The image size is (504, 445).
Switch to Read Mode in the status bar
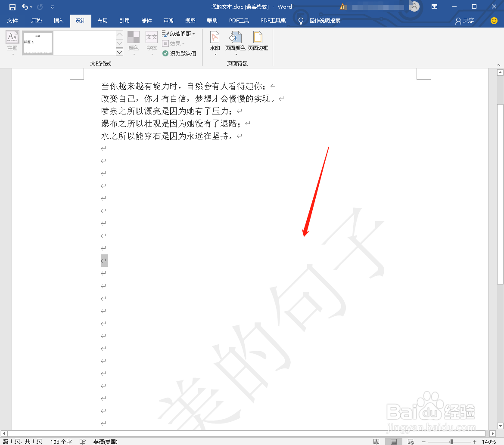pos(376,441)
